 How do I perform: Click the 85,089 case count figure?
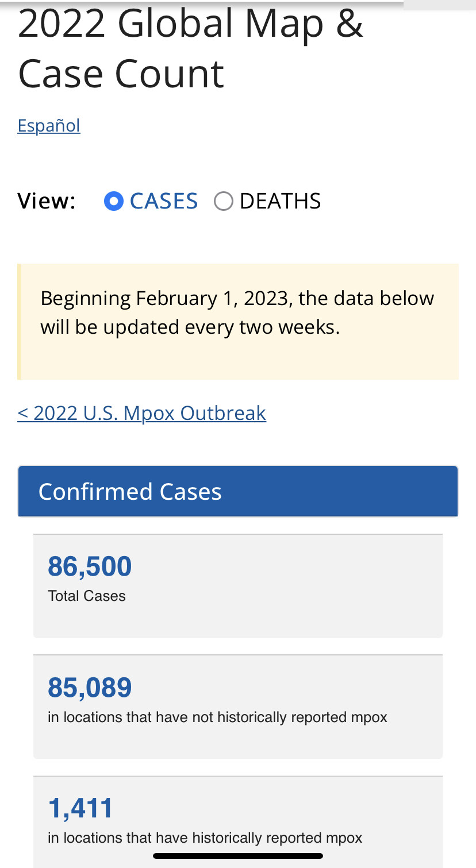90,688
